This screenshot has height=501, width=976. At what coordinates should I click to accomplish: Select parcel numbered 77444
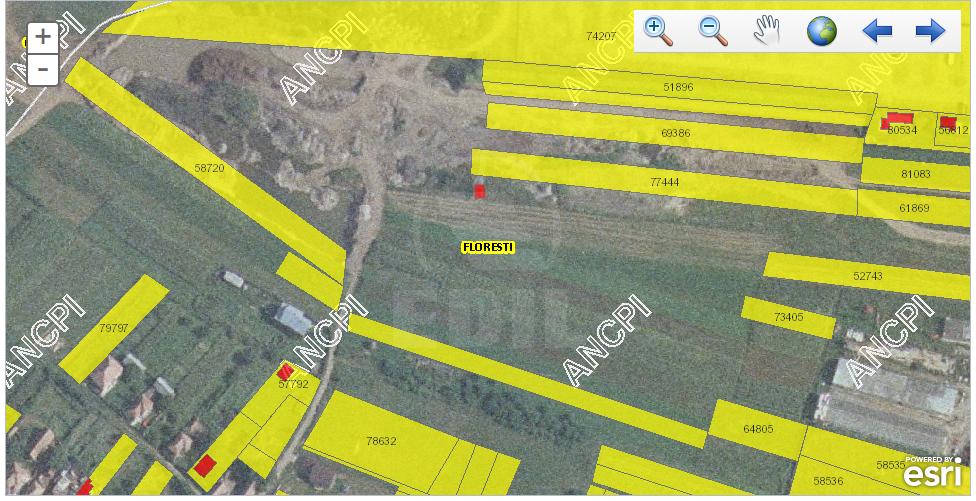coord(664,182)
